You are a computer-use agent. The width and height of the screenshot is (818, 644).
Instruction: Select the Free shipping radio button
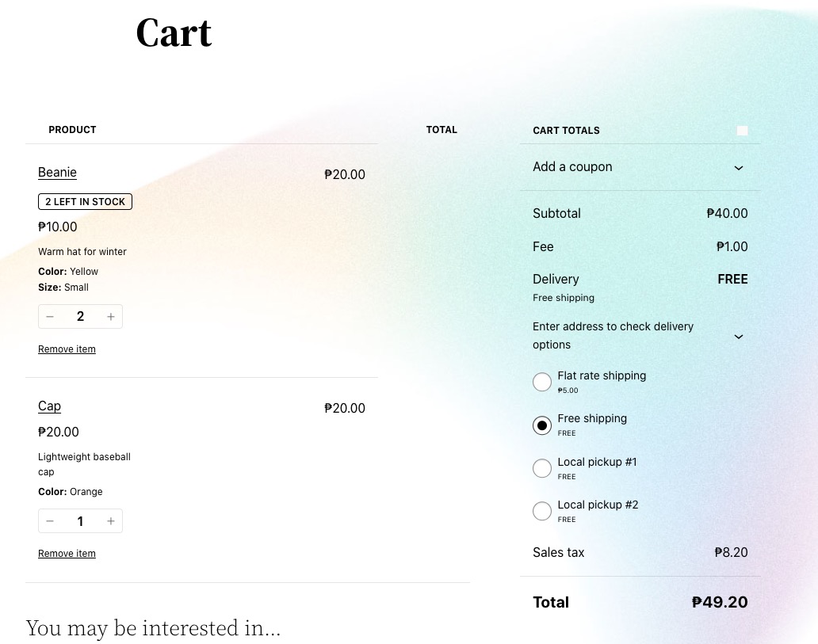click(x=542, y=425)
